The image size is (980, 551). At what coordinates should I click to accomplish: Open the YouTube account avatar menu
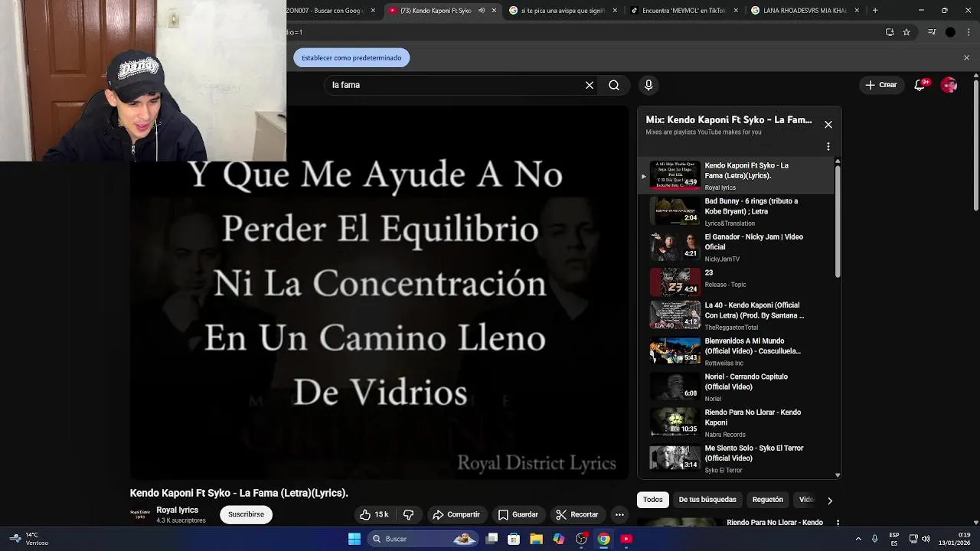click(949, 85)
